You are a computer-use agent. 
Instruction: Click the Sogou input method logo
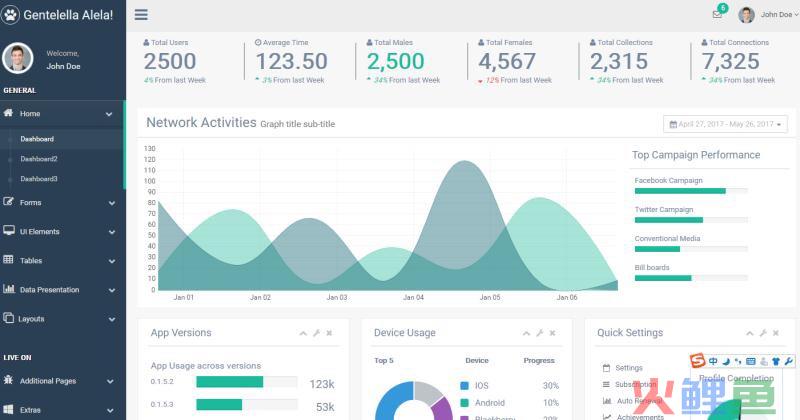(697, 360)
